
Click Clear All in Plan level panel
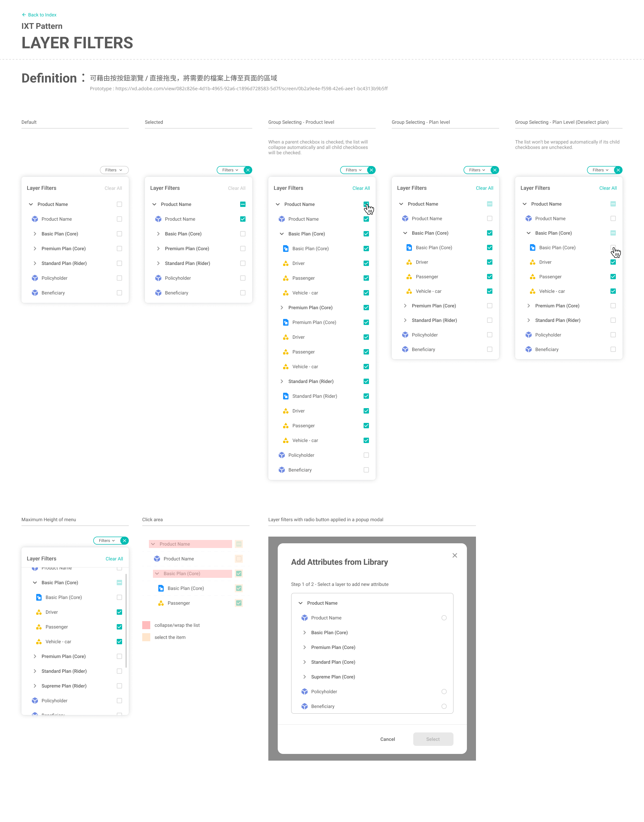[484, 188]
